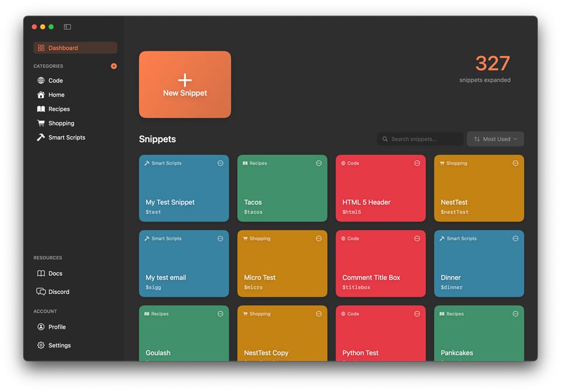Open the Python Test snippet card
Image resolution: width=561 pixels, height=392 pixels.
tap(380, 337)
